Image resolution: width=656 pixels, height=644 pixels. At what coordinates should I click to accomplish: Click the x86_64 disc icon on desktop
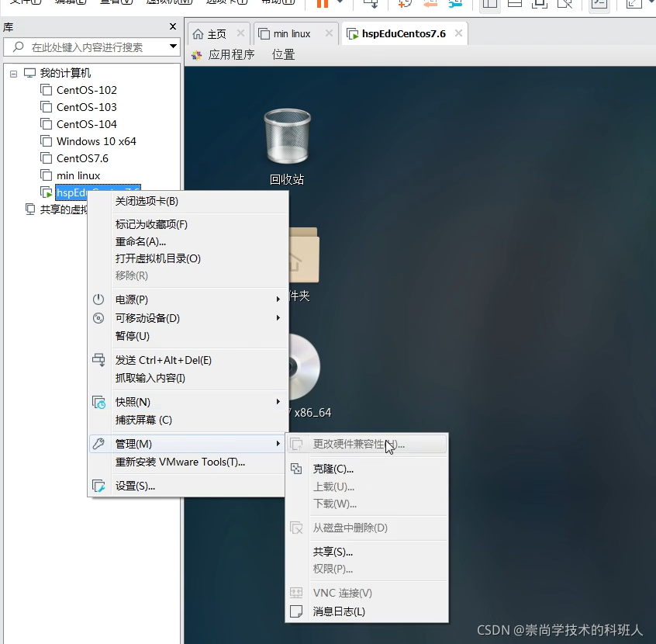pyautogui.click(x=305, y=367)
